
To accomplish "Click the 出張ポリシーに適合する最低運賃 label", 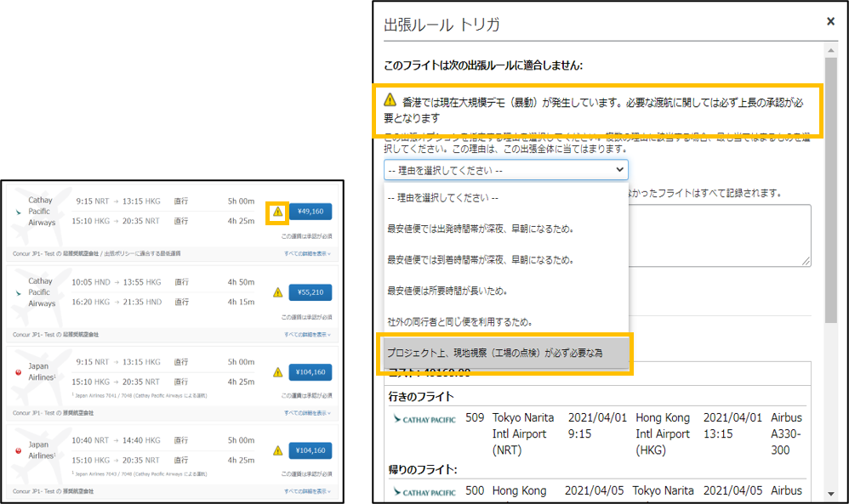I will coord(142,253).
